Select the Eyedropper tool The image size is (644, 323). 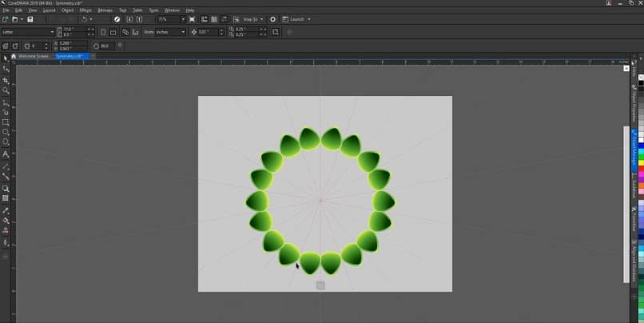[6, 210]
